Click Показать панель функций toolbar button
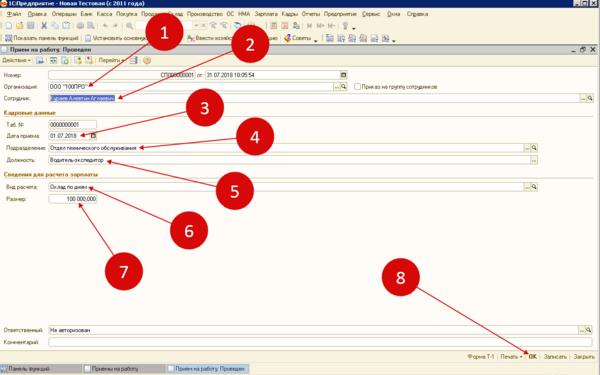600x375 pixels. pos(41,38)
